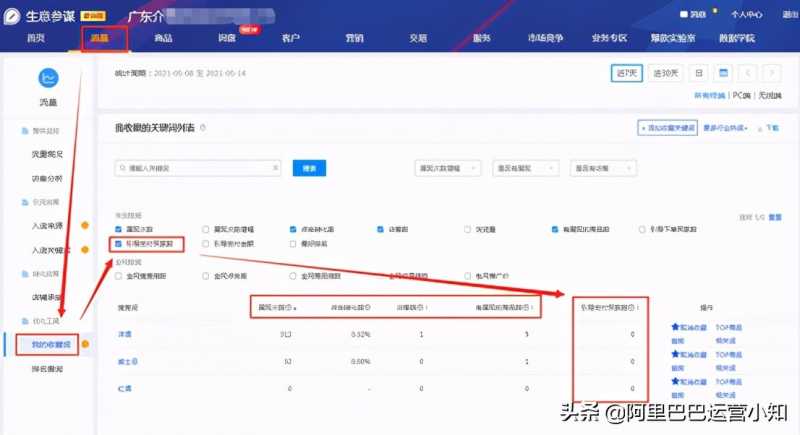Image resolution: width=800 pixels, height=435 pixels.
Task: Go to next period with right arrow
Action: coord(771,73)
